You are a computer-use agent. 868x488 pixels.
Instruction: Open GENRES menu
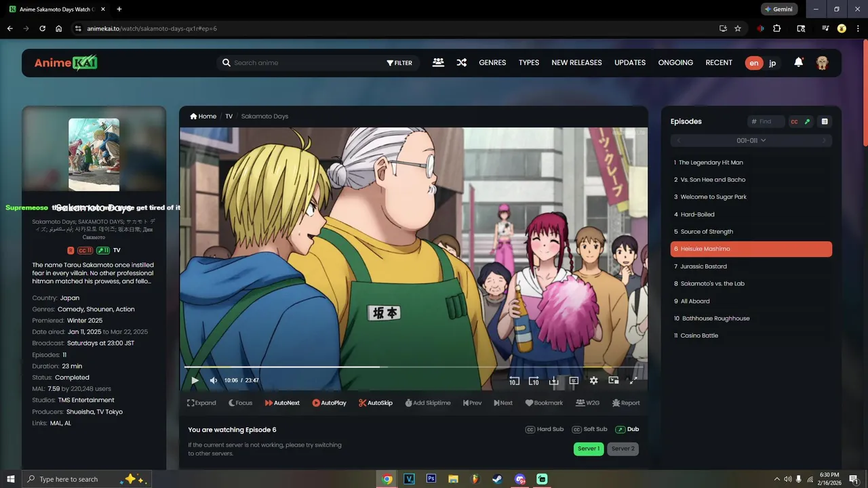492,62
